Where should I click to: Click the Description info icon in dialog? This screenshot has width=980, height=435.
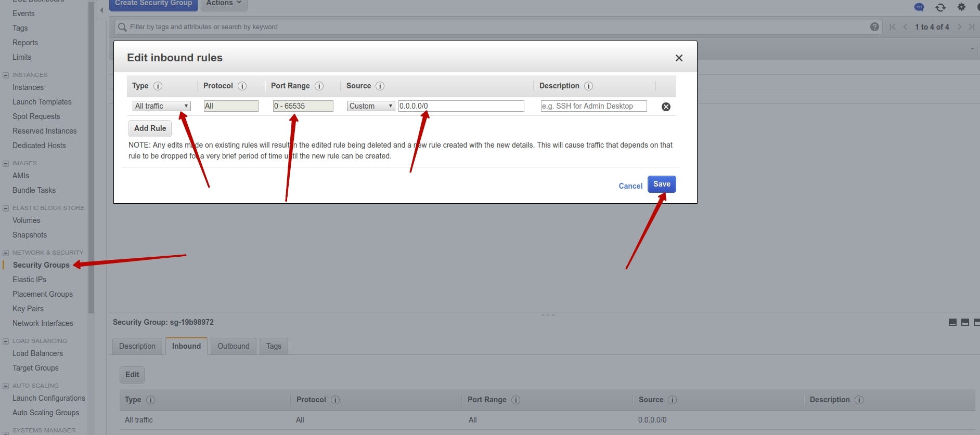click(588, 86)
